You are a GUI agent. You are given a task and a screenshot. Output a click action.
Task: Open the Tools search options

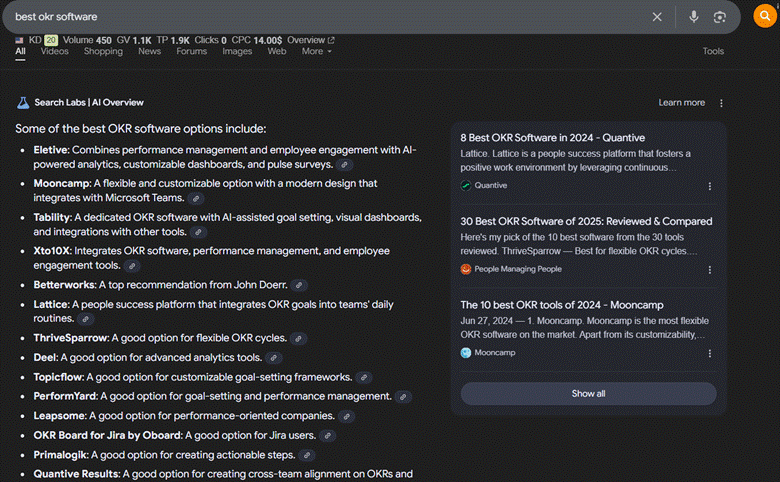tap(713, 51)
